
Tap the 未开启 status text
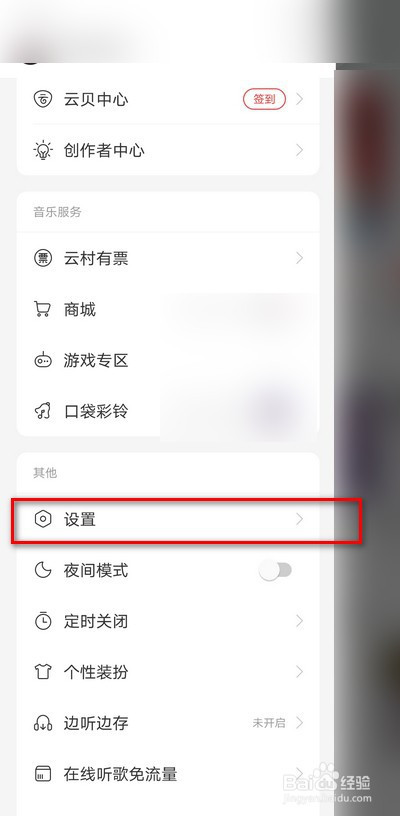[x=268, y=723]
